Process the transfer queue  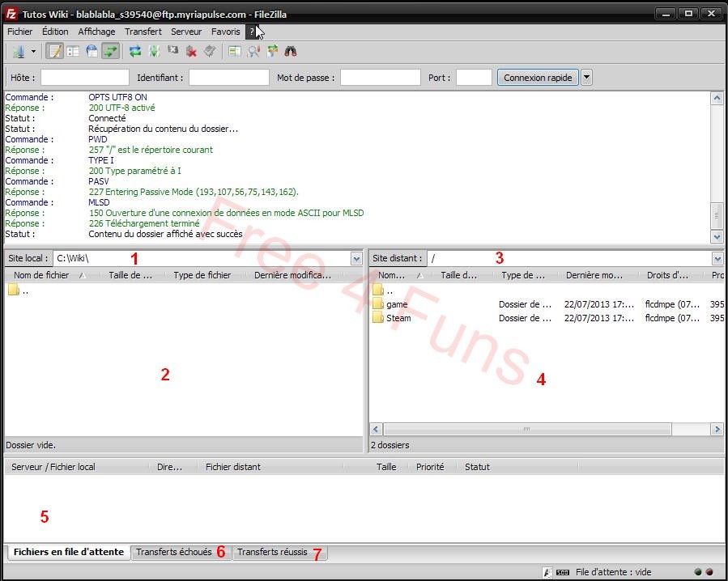coord(153,51)
